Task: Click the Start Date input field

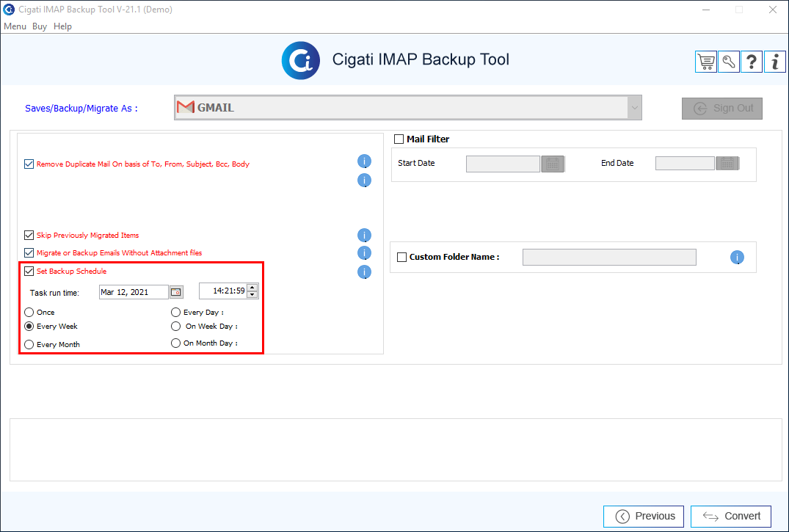Action: 503,164
